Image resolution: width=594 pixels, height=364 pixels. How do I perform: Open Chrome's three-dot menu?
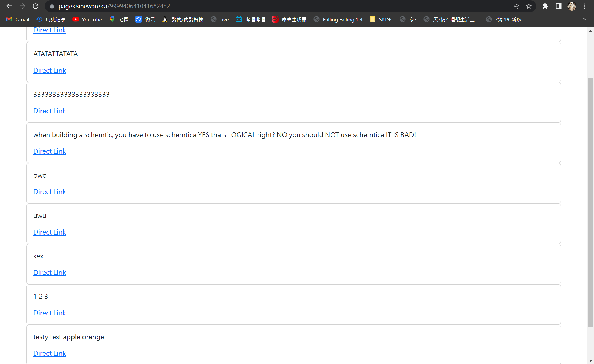585,6
